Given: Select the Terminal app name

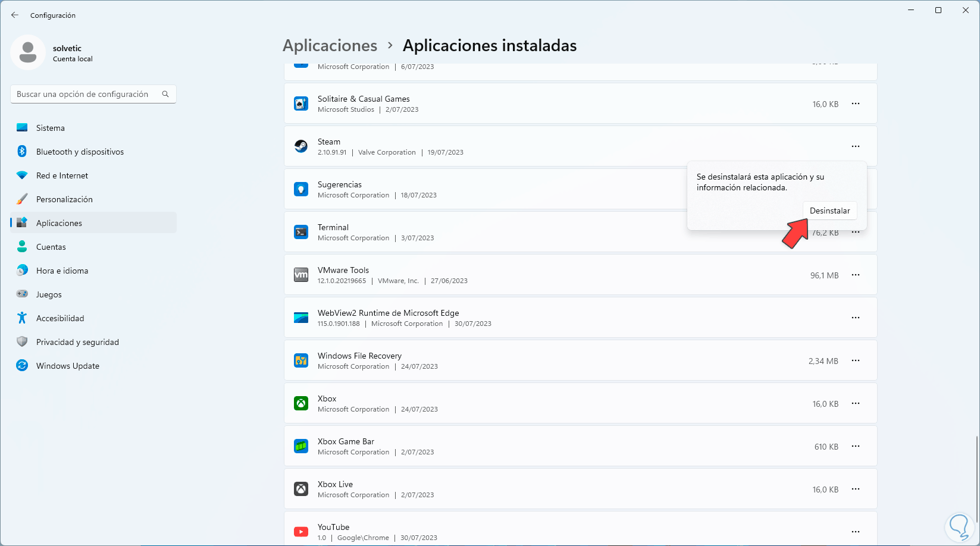Looking at the screenshot, I should pyautogui.click(x=333, y=227).
